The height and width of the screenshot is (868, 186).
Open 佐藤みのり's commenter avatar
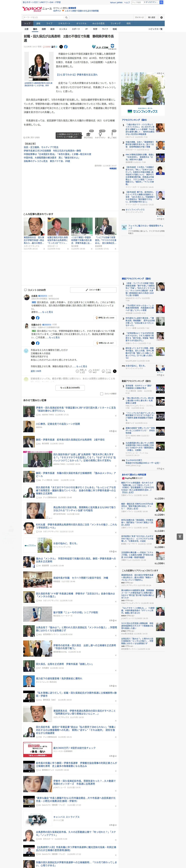26,326
